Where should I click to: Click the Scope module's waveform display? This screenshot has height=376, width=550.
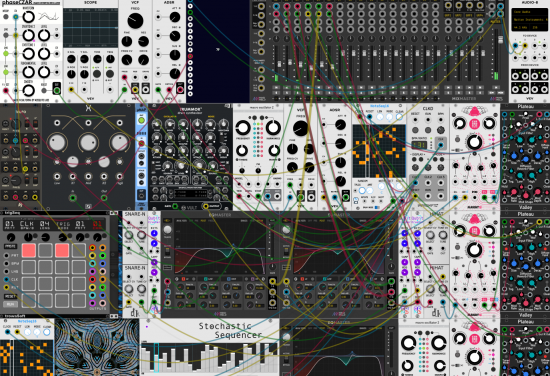point(90,28)
